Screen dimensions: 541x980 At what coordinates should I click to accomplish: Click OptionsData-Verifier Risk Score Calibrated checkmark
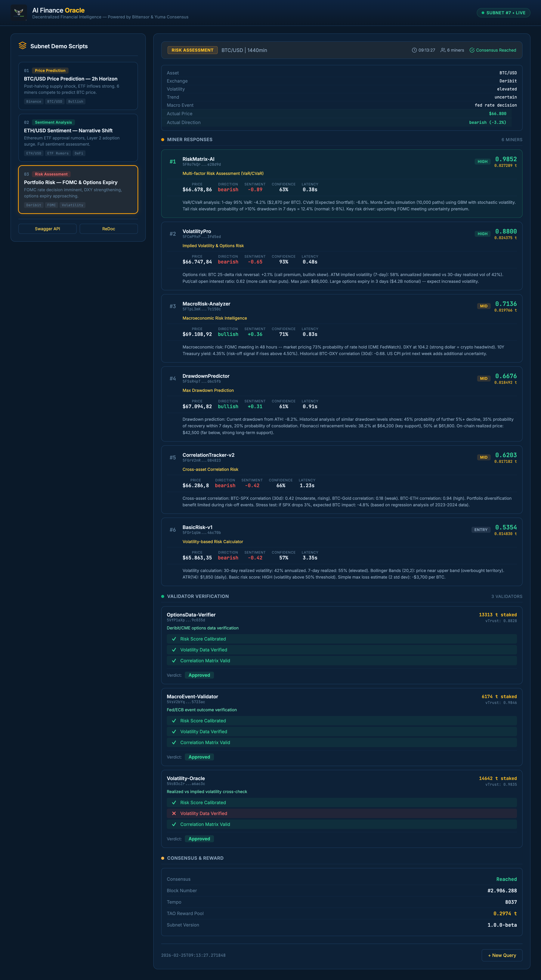click(x=174, y=639)
